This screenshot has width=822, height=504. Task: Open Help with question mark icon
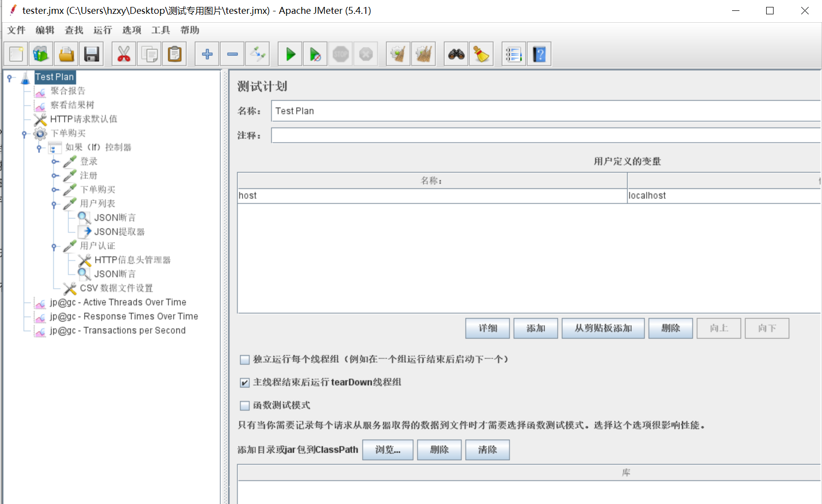point(539,54)
